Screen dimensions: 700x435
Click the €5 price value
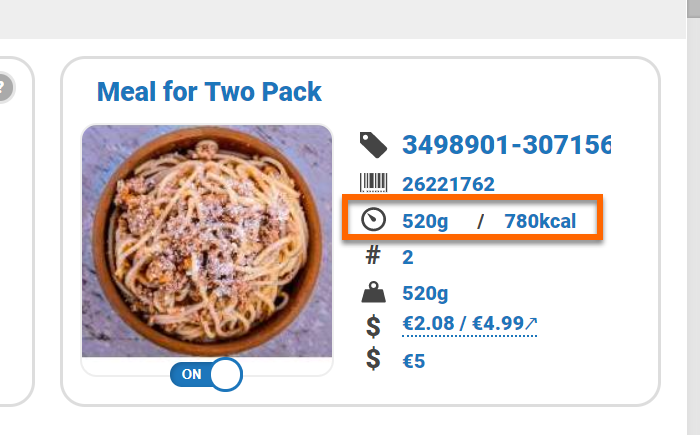[414, 360]
